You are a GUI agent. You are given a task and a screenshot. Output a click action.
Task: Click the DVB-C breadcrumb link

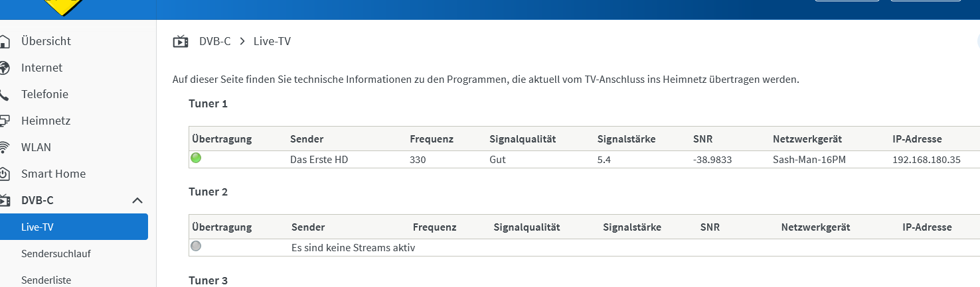pyautogui.click(x=214, y=41)
